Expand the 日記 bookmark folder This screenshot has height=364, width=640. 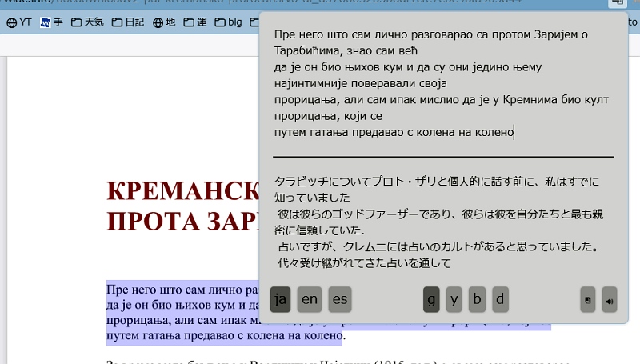pos(128,23)
